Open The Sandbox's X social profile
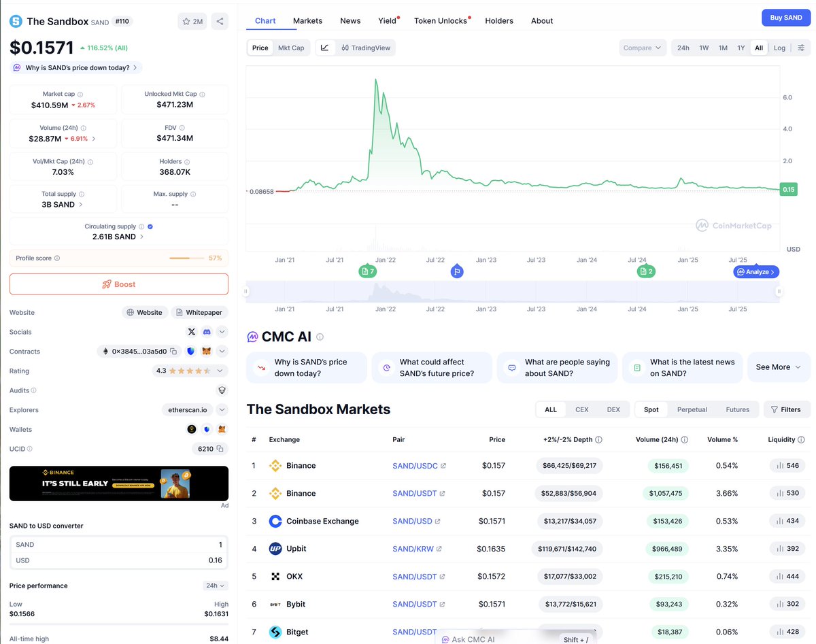Screen dimensions: 816x644 (x=192, y=332)
